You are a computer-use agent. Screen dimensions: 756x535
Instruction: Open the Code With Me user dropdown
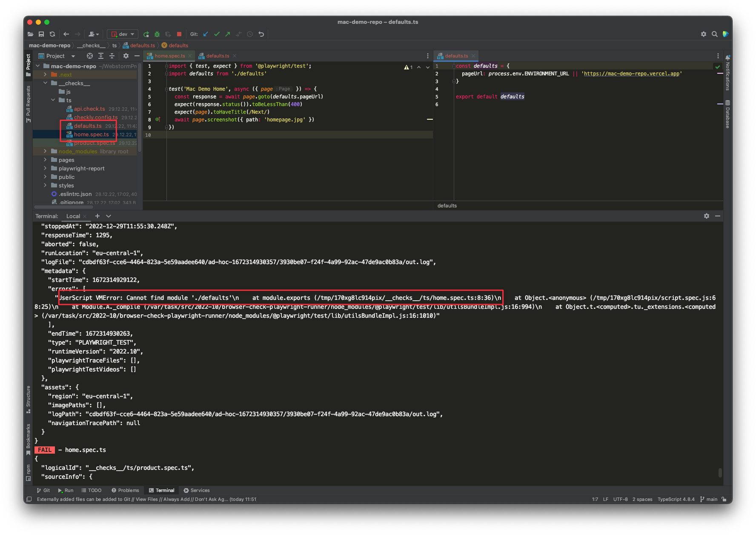click(x=94, y=34)
